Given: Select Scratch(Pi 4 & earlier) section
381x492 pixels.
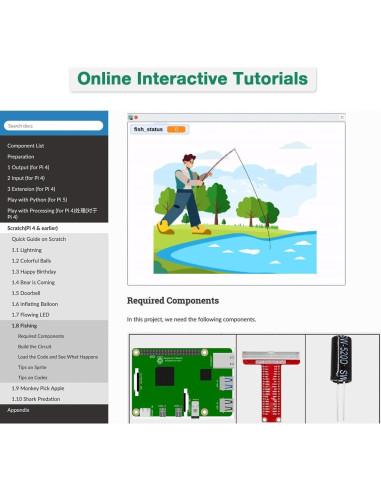Looking at the screenshot, I should point(33,228).
